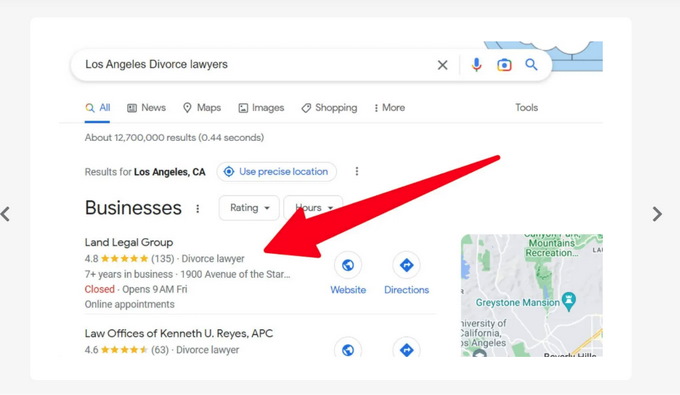This screenshot has width=680, height=395.
Task: Click the Directions icon for Land Legal Group
Action: (406, 265)
